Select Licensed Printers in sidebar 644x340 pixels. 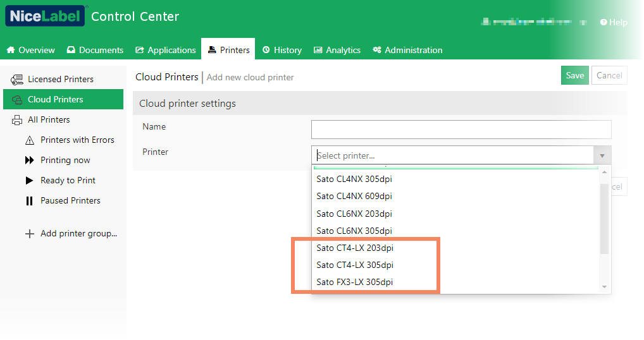coord(63,79)
